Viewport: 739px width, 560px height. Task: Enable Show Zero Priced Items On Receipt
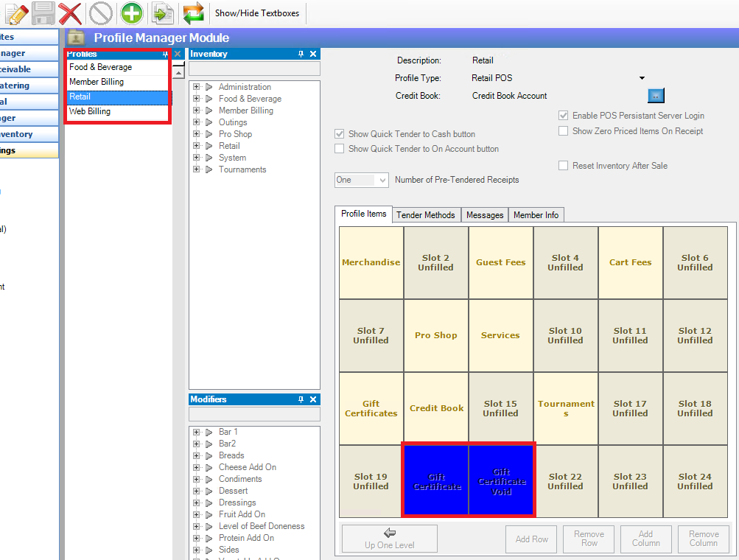pos(564,131)
